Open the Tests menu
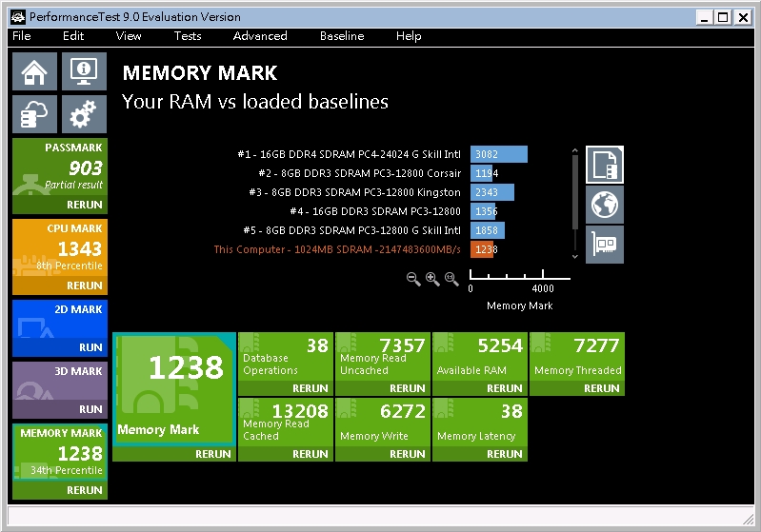761x532 pixels. tap(188, 36)
